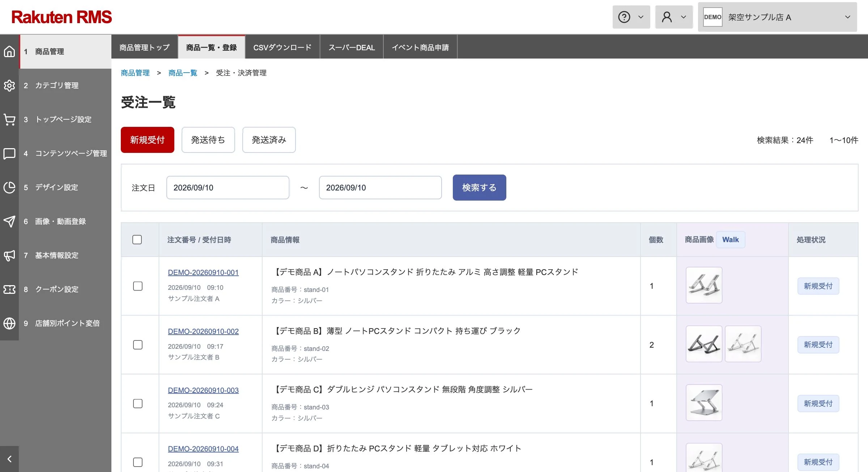Click the end order date field
The width and height of the screenshot is (868, 472).
[x=380, y=188]
